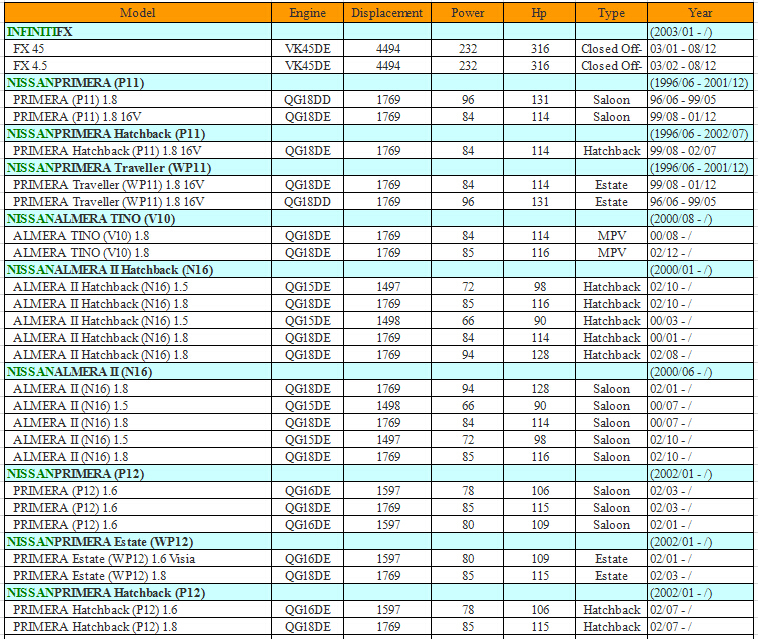
Task: Click the Hp column header
Action: click(x=539, y=13)
